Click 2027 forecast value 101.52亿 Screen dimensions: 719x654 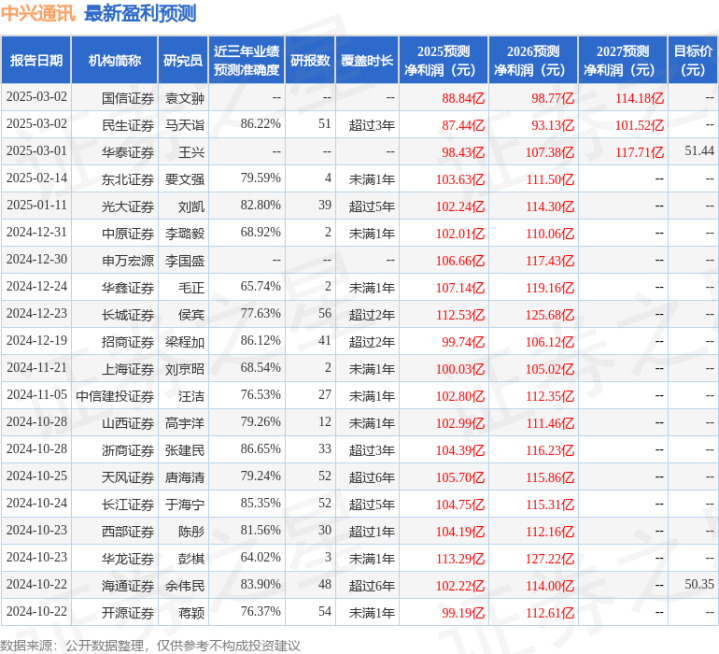click(639, 125)
